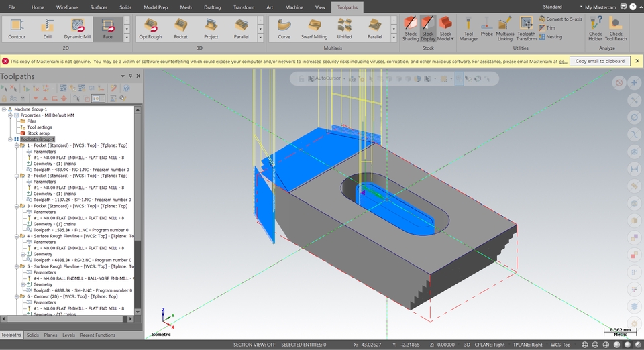Click Convert to 5-axis
644x350 pixels.
point(561,19)
